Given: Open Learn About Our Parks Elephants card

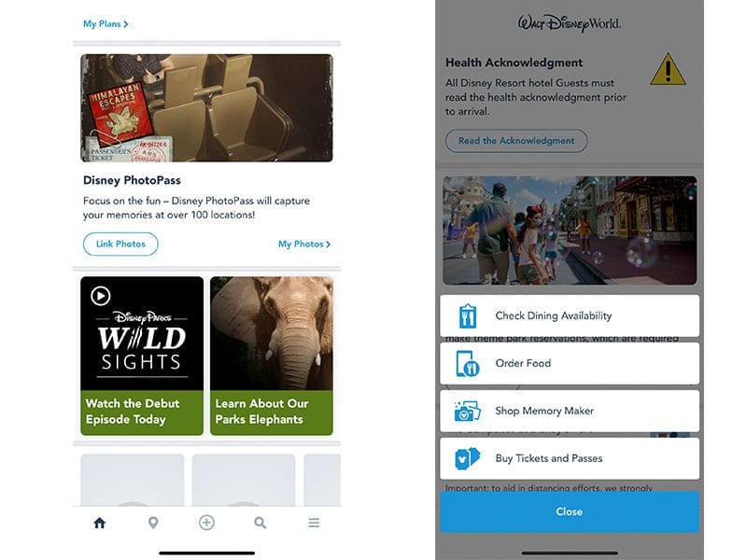Looking at the screenshot, I should pyautogui.click(x=272, y=356).
